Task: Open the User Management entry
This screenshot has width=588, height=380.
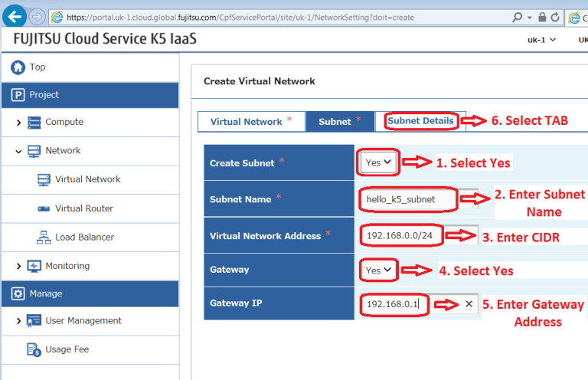Action: click(x=83, y=321)
